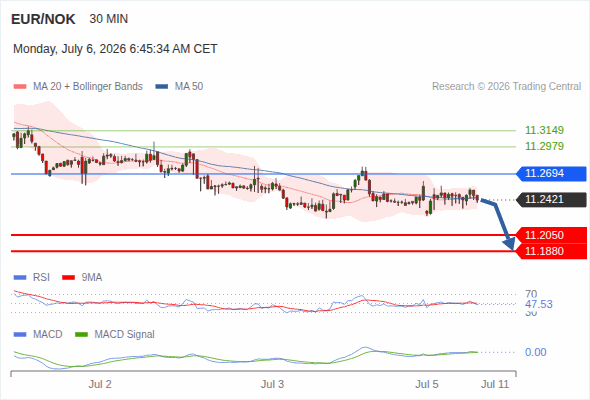Select the 11.2050 support price tag
This screenshot has width=590, height=400.
pyautogui.click(x=551, y=235)
